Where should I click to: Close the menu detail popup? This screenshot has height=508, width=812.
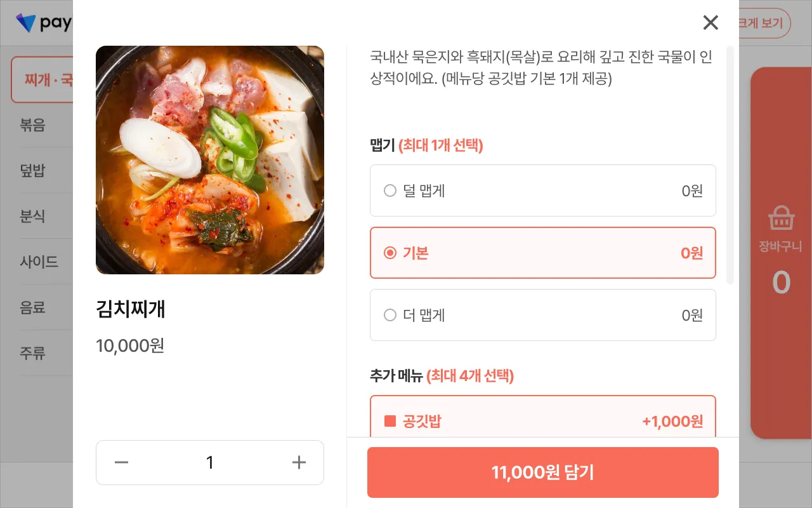click(x=710, y=23)
